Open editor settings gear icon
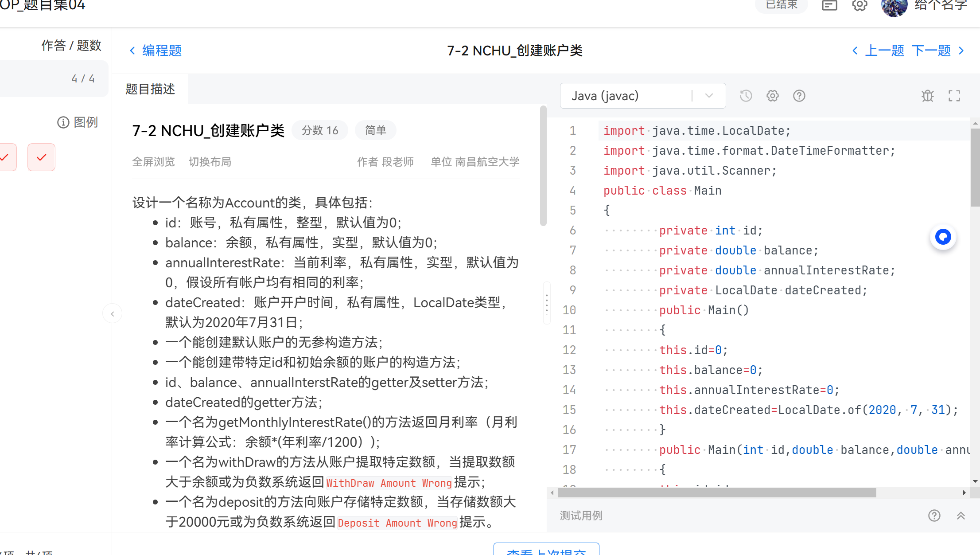Viewport: 980px width, 555px height. [773, 96]
